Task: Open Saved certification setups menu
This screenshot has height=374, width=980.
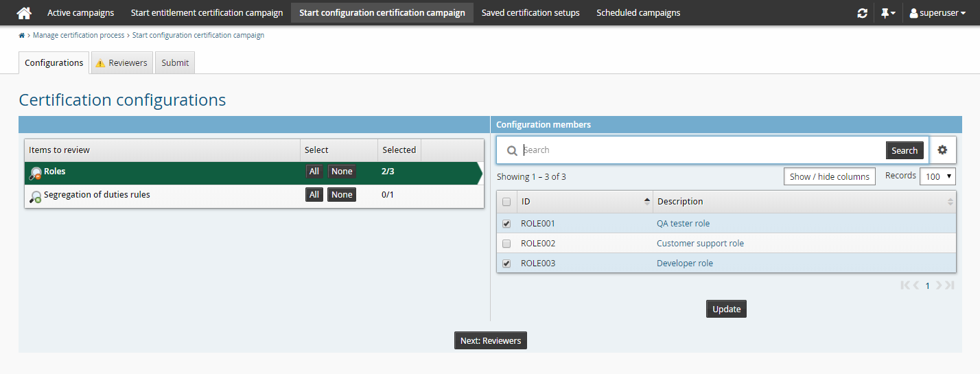Action: tap(530, 13)
